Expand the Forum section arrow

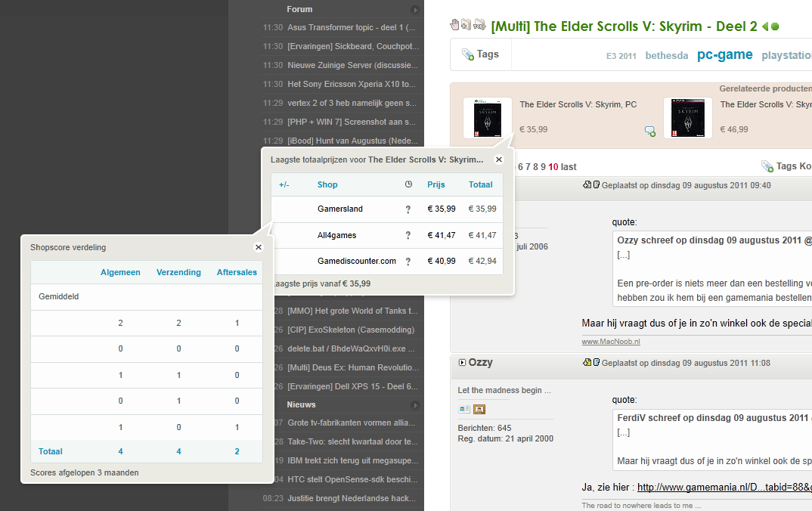tap(415, 10)
